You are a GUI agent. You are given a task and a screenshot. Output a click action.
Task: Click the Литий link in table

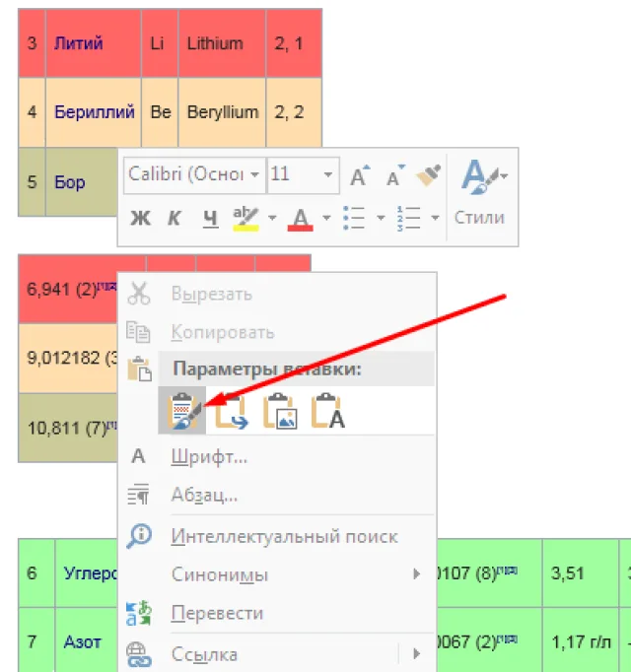[79, 43]
